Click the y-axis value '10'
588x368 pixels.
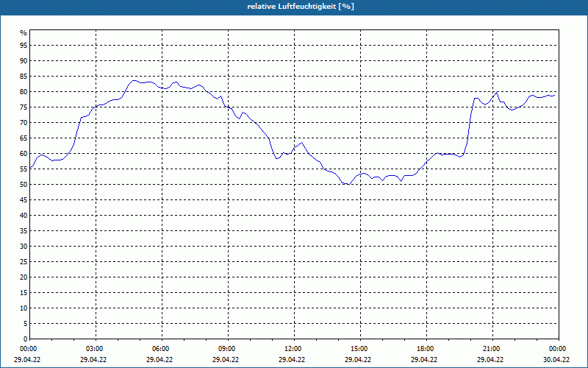click(x=24, y=308)
